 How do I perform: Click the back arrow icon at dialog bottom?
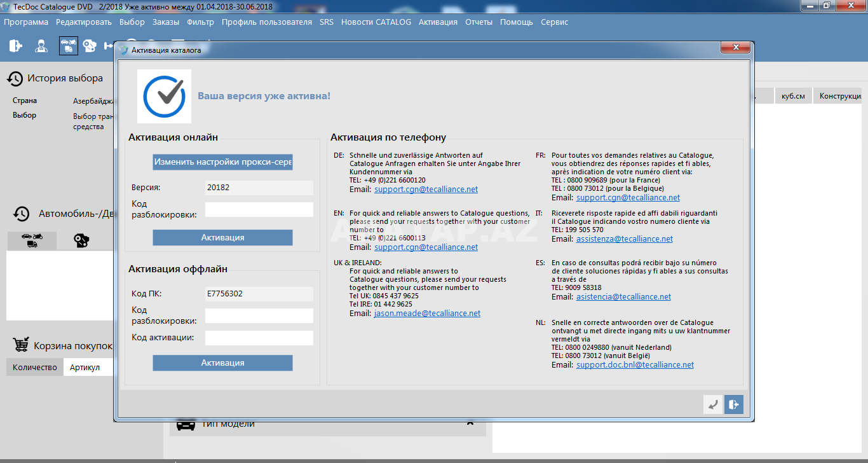point(713,404)
